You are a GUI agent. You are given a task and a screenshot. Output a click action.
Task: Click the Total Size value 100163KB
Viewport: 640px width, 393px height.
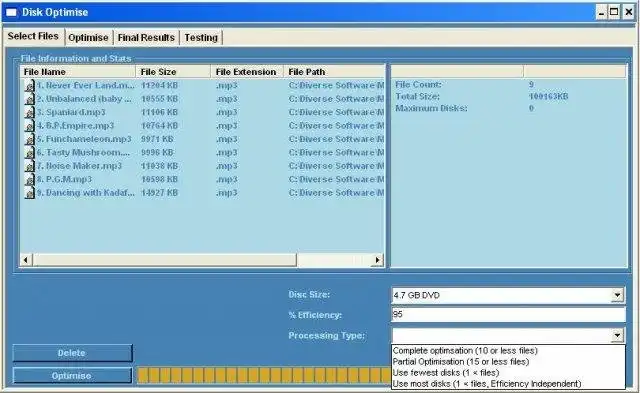[549, 97]
